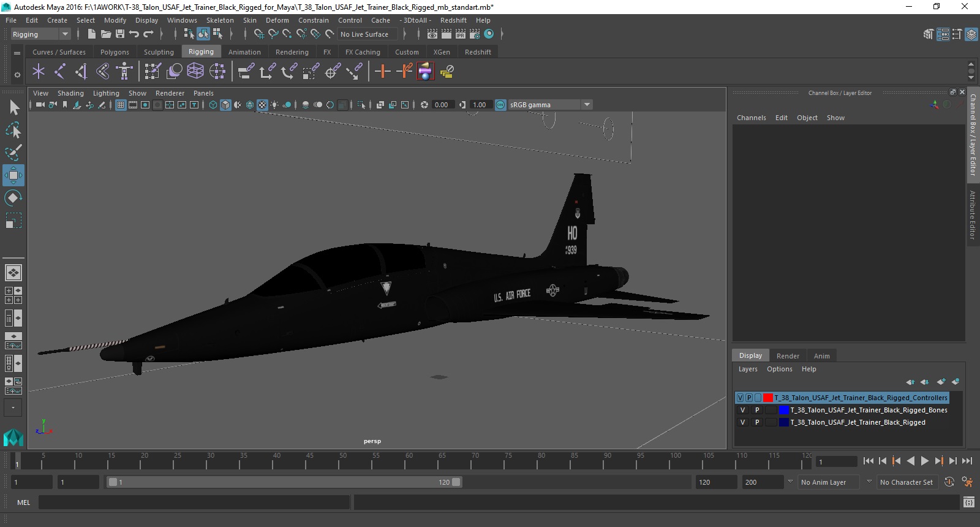This screenshot has width=980, height=527.
Task: Open the Skeleton menu
Action: point(220,20)
